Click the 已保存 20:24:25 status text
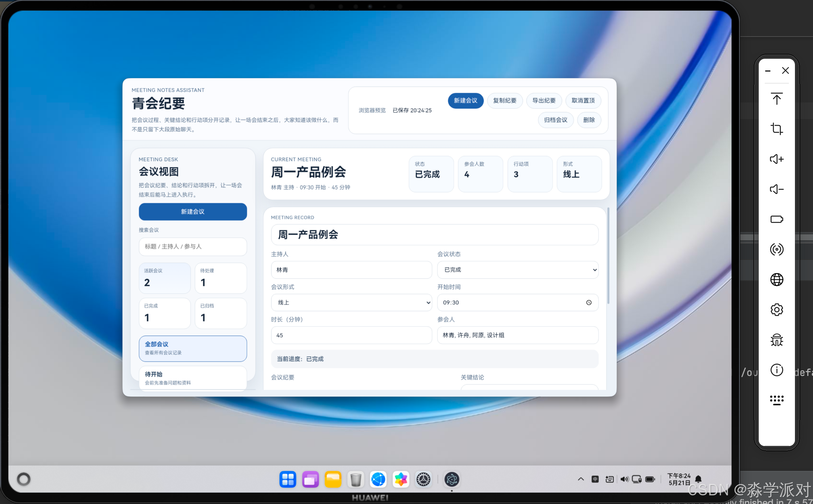813x504 pixels. point(412,110)
